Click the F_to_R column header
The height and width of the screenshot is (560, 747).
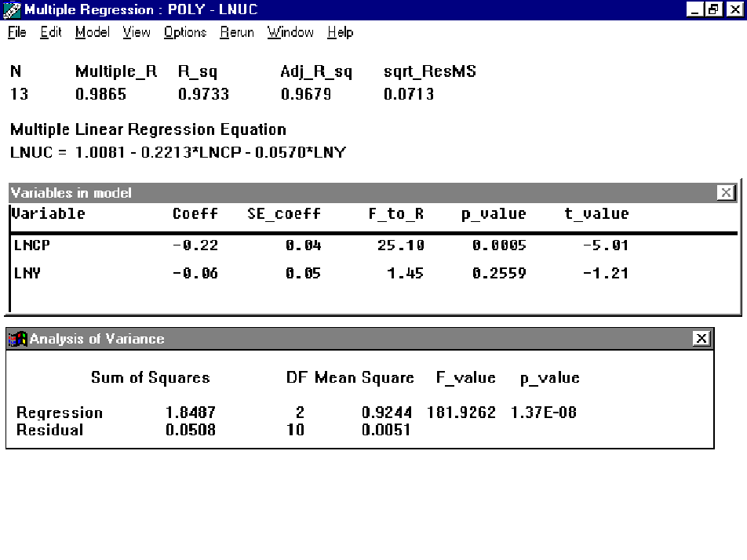396,214
